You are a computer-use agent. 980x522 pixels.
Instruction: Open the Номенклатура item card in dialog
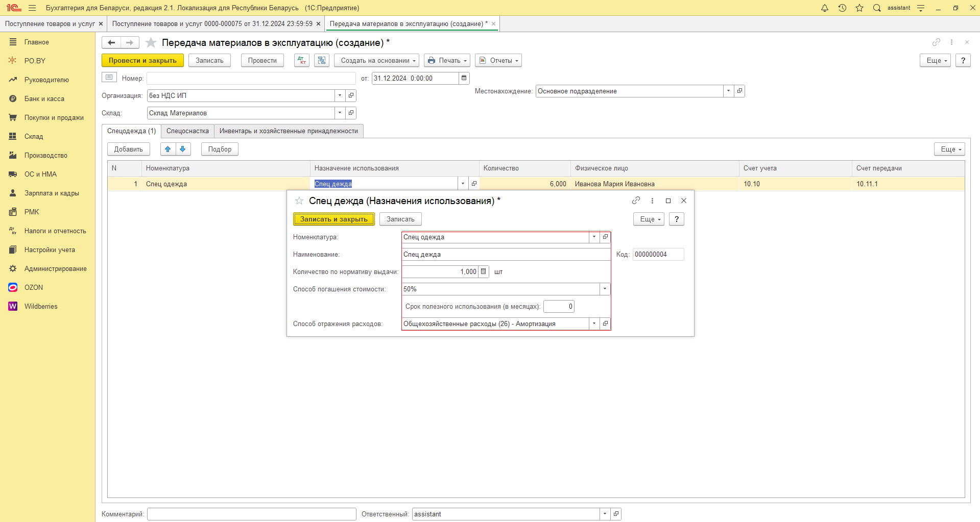[x=605, y=237]
